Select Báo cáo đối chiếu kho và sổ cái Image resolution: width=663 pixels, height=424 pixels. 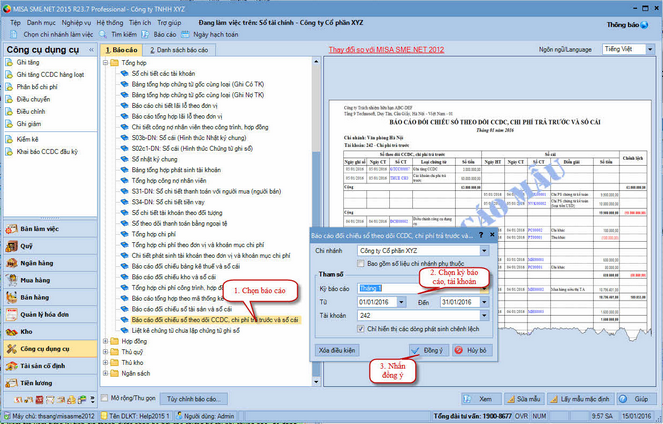pyautogui.click(x=173, y=277)
